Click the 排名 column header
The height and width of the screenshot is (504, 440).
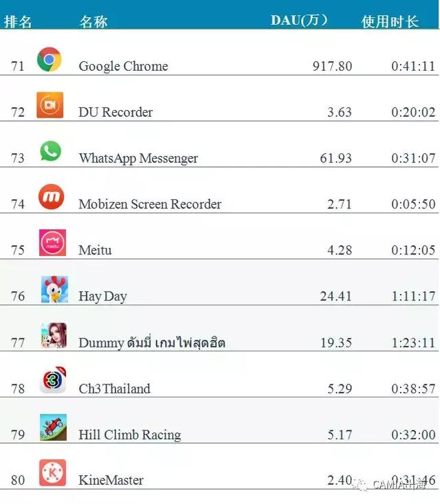click(18, 21)
